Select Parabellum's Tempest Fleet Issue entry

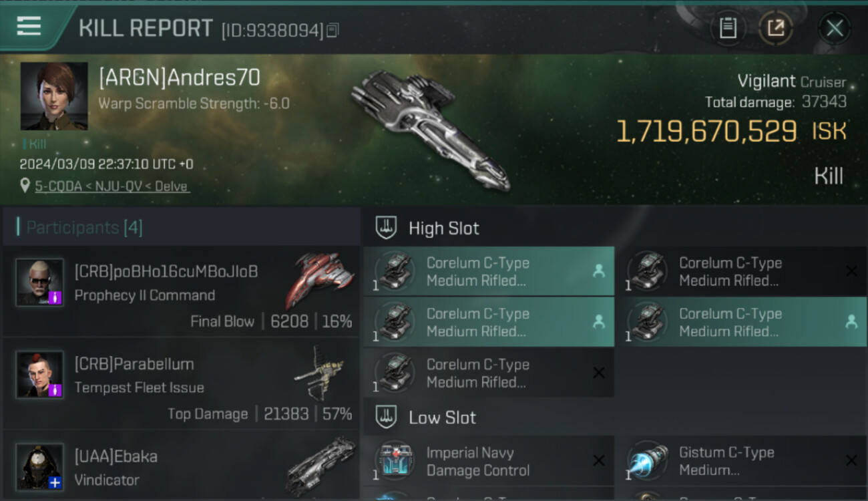click(181, 383)
